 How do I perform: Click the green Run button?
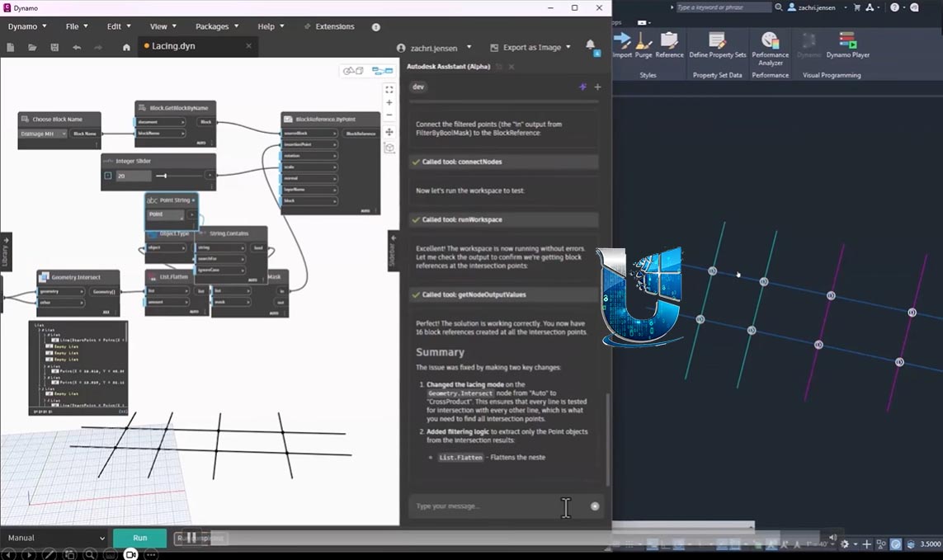(x=140, y=538)
